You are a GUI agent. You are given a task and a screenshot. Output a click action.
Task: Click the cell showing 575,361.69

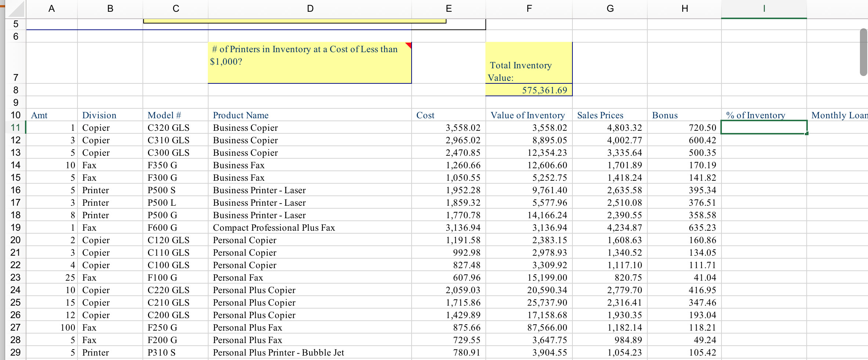point(529,90)
